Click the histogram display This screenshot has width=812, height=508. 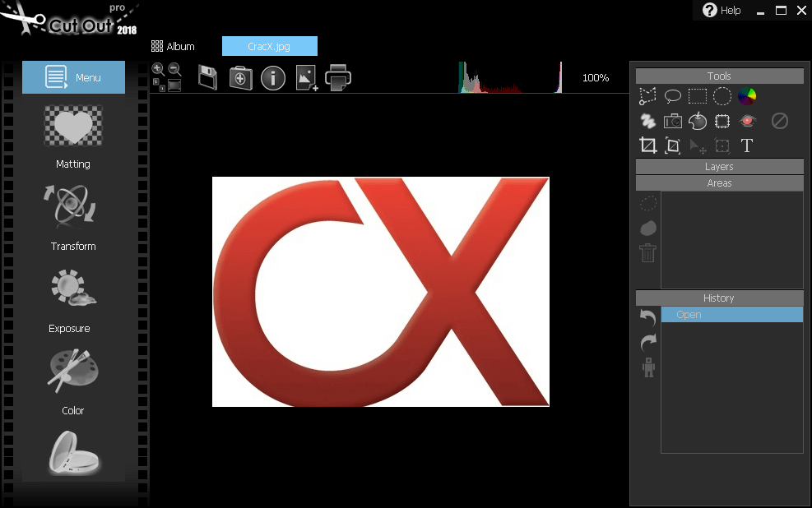510,77
